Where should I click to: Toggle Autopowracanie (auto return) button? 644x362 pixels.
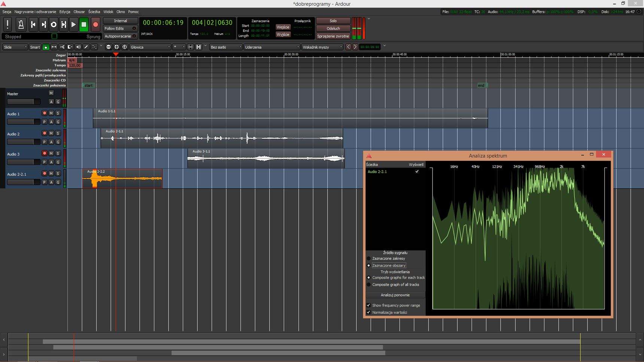[x=120, y=36]
